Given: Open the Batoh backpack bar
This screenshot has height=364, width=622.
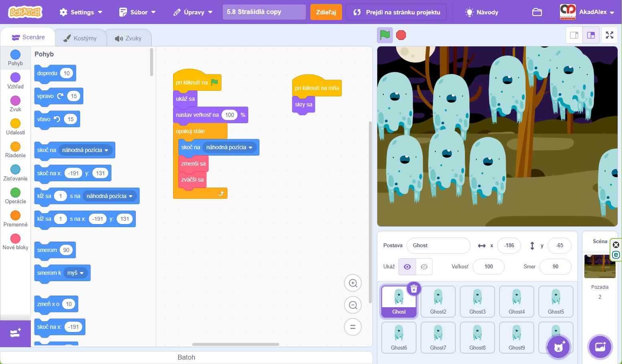Looking at the screenshot, I should tap(186, 357).
